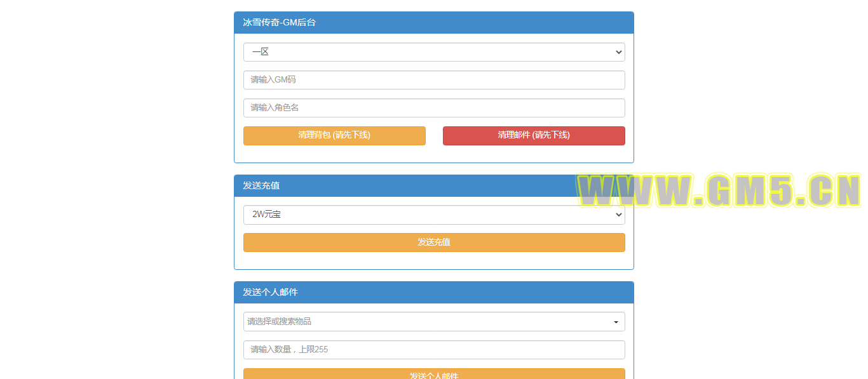Screen dimensions: 868x379
Task: Click the 发送个人邮件 panel header bar
Action: click(x=434, y=293)
